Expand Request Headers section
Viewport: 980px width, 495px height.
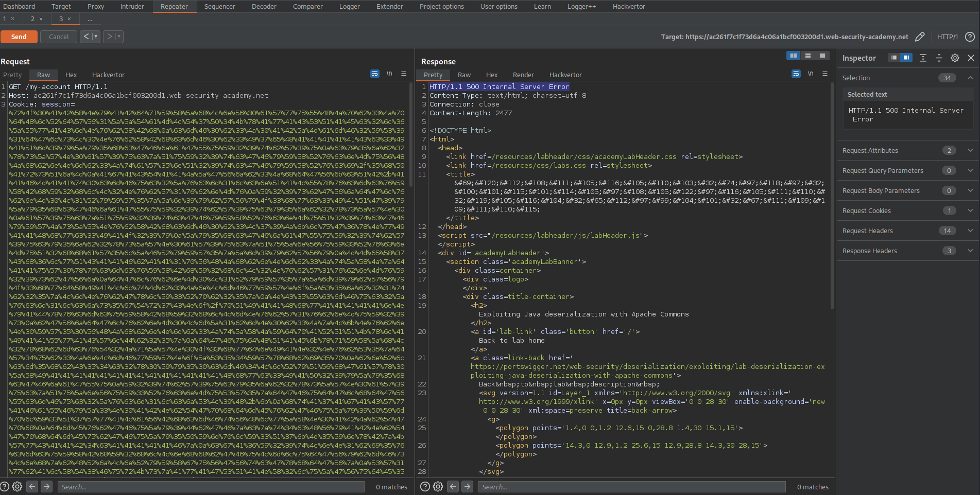tap(970, 231)
